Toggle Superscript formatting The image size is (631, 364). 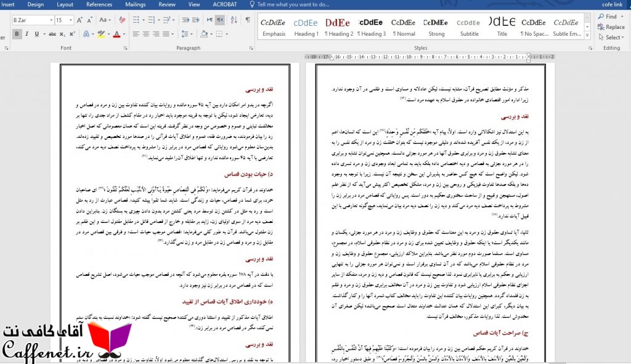[x=72, y=34]
